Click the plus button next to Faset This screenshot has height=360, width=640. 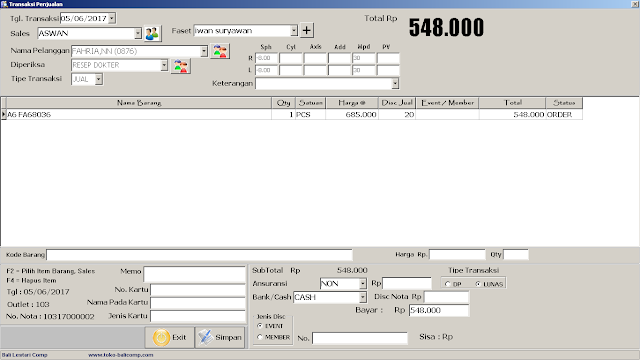(307, 30)
